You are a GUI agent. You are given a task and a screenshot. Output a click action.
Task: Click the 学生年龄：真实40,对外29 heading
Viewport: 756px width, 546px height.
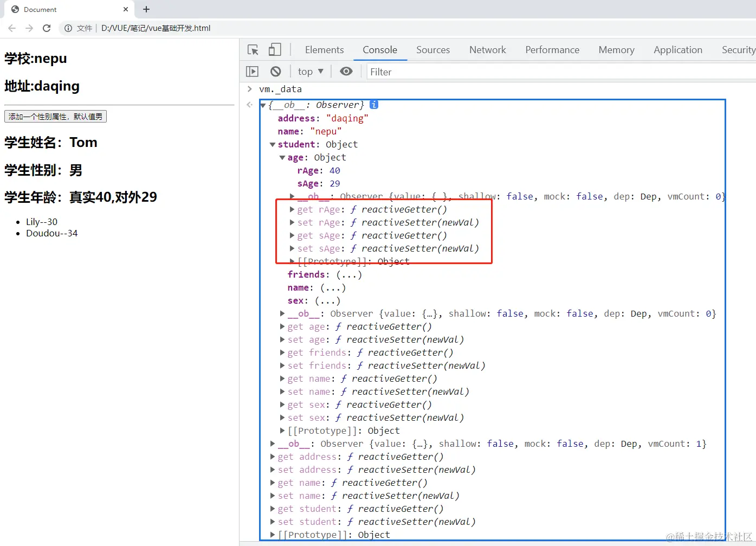[x=81, y=197]
